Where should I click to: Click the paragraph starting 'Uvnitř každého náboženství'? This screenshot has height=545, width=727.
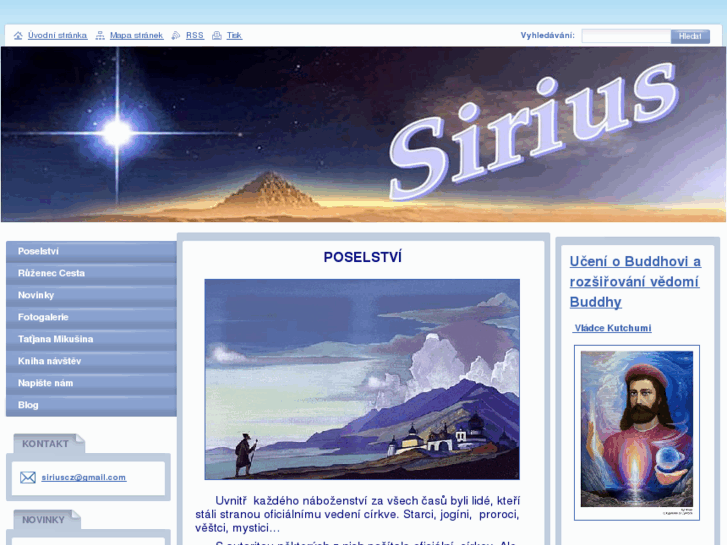(357, 515)
